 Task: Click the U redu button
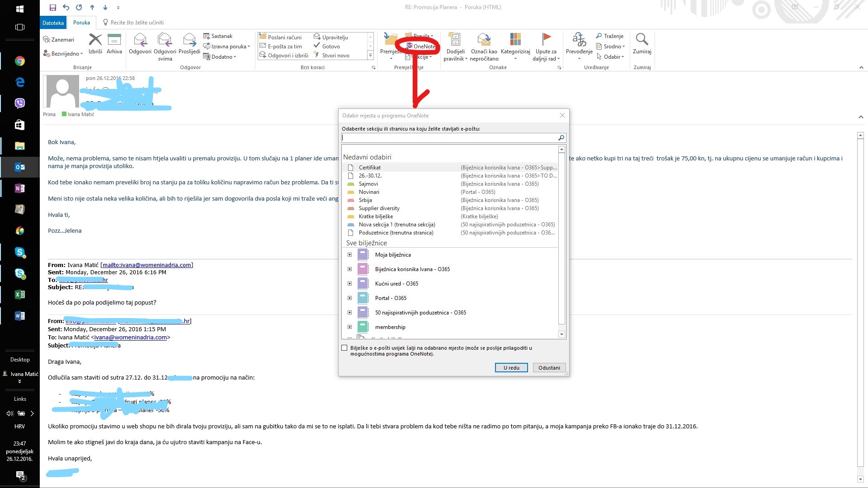pyautogui.click(x=511, y=368)
